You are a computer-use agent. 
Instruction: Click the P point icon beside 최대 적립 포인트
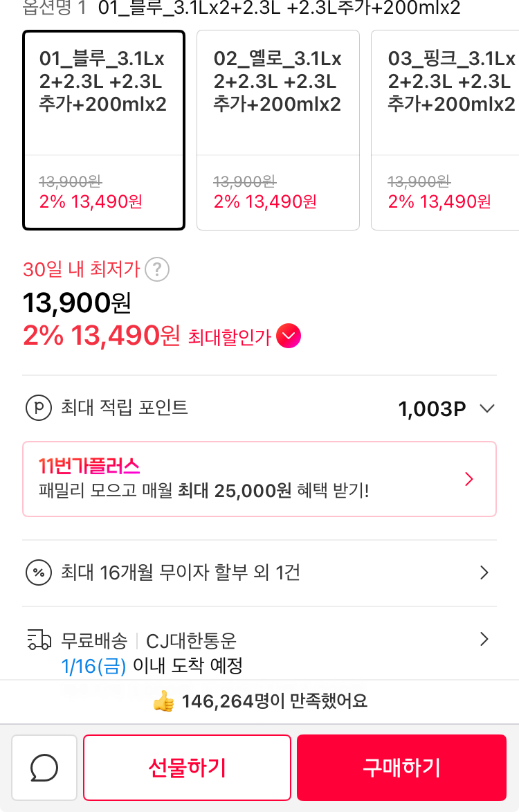[x=39, y=408]
